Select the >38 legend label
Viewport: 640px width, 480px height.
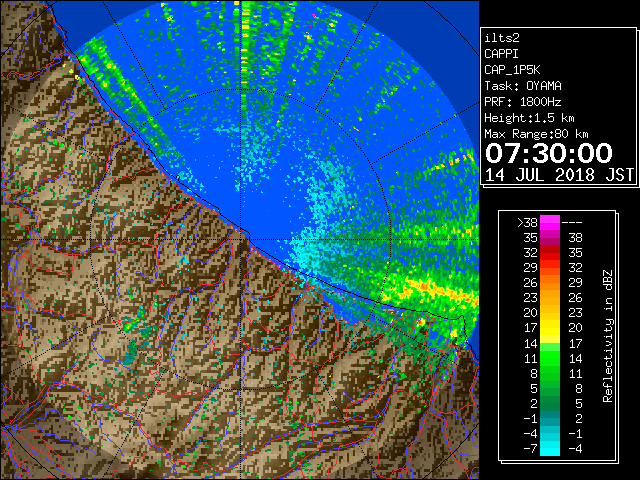point(527,222)
